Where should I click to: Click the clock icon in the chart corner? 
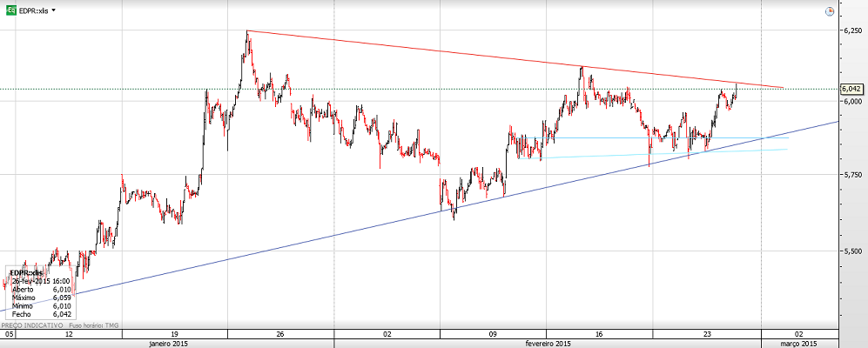click(829, 11)
